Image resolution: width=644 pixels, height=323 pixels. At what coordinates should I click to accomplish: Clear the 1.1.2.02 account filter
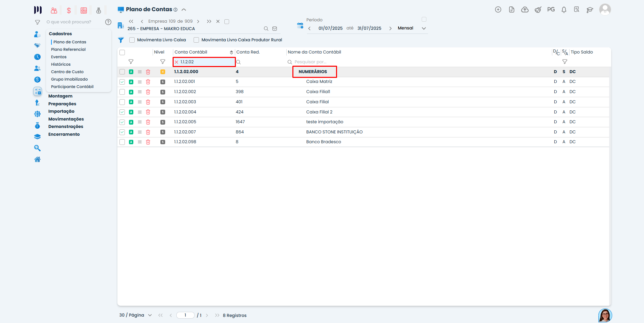click(x=176, y=62)
